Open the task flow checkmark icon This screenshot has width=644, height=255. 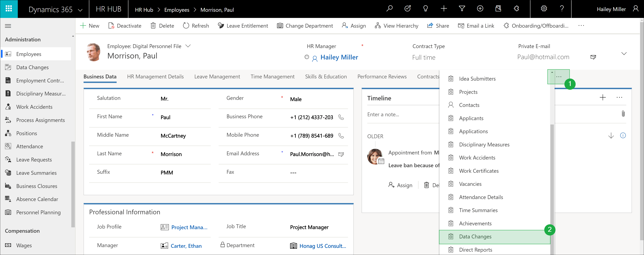pos(408,9)
